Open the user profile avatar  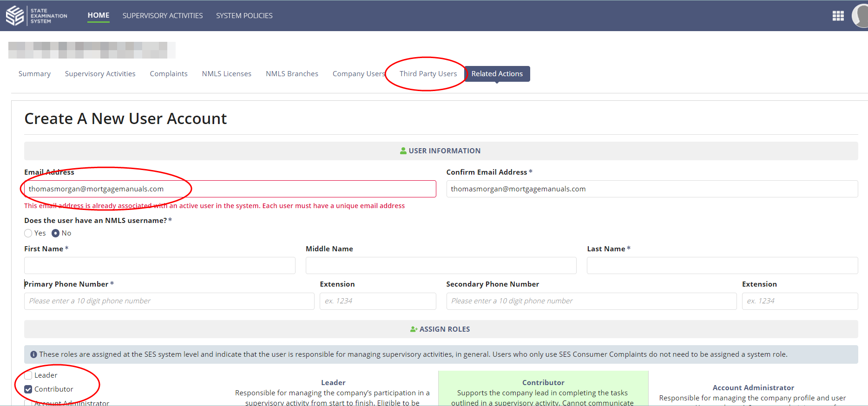click(860, 16)
